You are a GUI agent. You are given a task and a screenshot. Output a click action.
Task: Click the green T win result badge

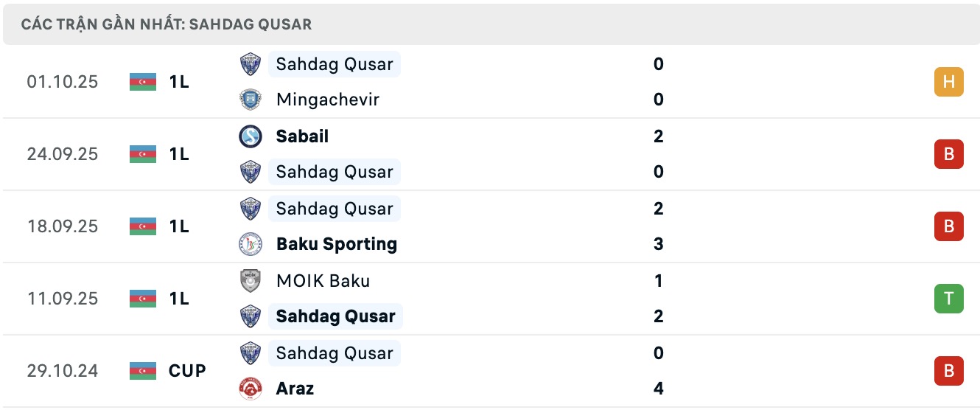(x=949, y=299)
